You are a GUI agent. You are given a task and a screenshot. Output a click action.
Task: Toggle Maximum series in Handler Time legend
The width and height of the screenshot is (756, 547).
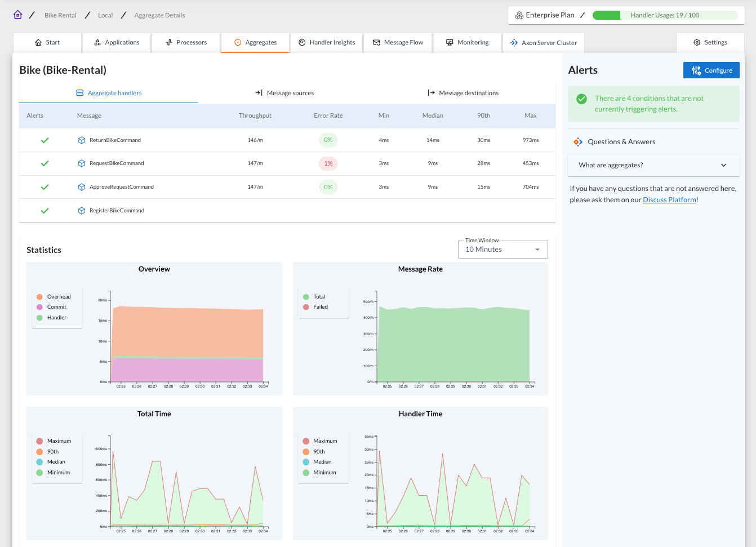click(320, 441)
